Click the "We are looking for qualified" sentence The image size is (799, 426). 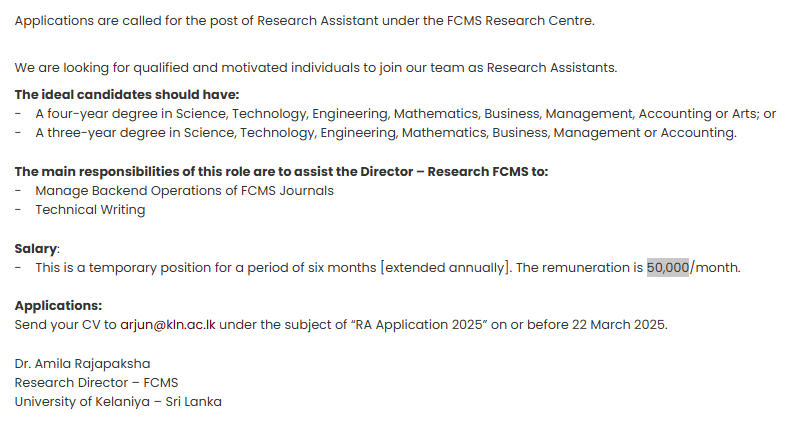(316, 67)
